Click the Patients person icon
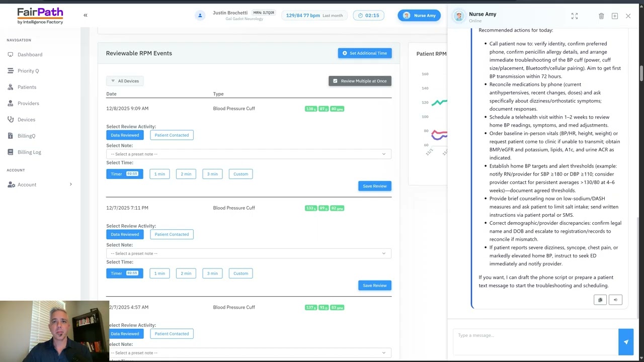Screen dimensions: 644x362 pos(11,87)
